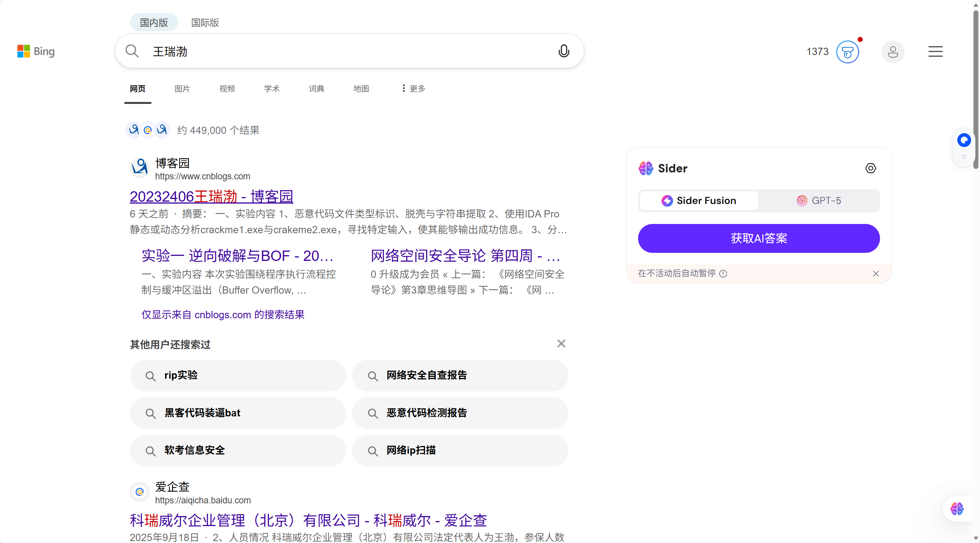
Task: Click the Bing logo
Action: [x=36, y=51]
